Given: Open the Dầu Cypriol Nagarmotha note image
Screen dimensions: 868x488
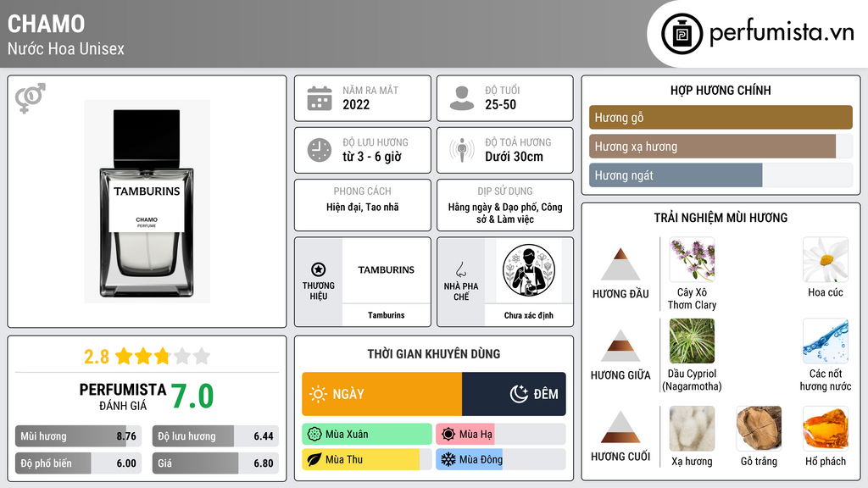Looking at the screenshot, I should pos(692,341).
